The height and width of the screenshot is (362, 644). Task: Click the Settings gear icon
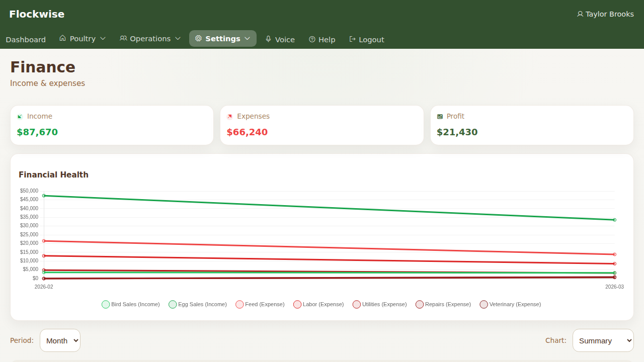coord(199,38)
